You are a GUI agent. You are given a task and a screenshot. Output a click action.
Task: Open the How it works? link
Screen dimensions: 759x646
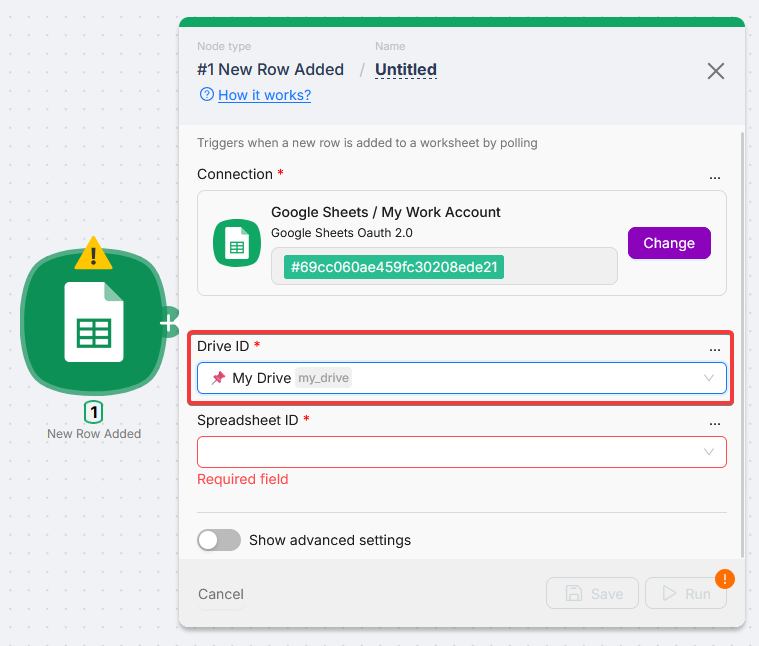(x=264, y=95)
